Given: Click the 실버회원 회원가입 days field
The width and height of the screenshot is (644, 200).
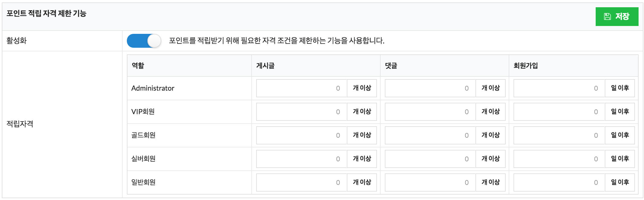Looking at the screenshot, I should 559,159.
